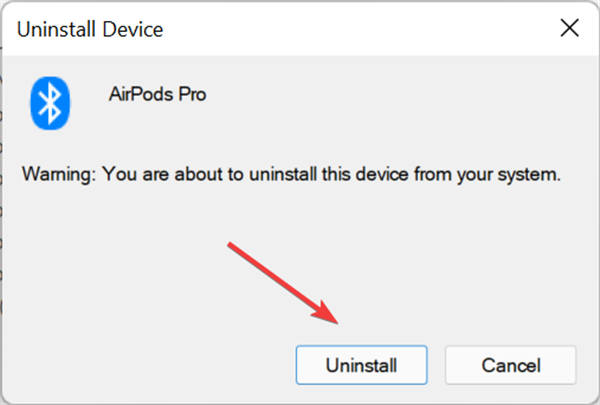
Task: Uninstall the AirPods Pro device
Action: tap(361, 365)
